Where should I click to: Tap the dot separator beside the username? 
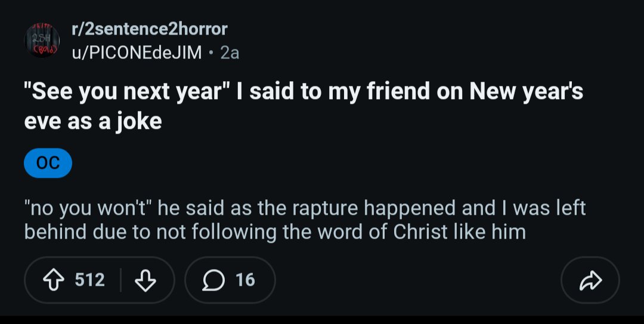point(211,53)
